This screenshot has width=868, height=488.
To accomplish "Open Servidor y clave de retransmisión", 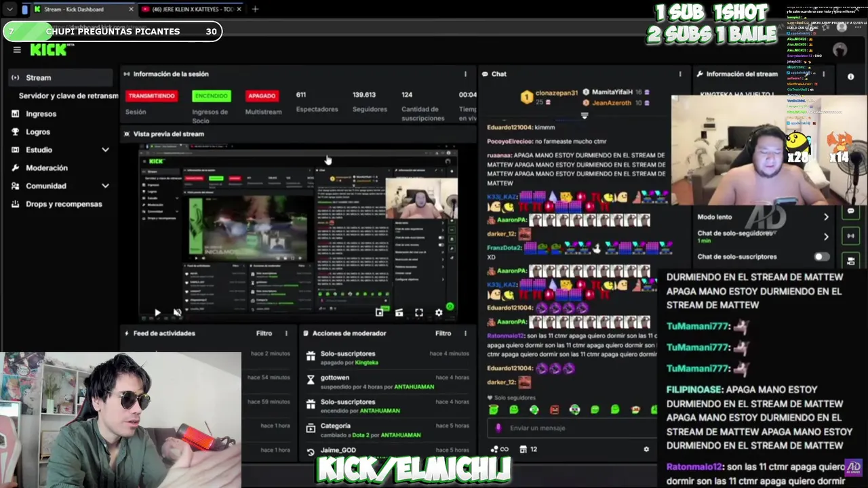I will (68, 96).
